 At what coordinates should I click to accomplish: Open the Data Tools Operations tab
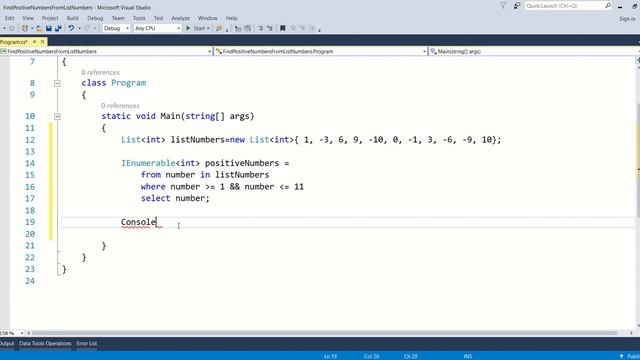point(45,343)
